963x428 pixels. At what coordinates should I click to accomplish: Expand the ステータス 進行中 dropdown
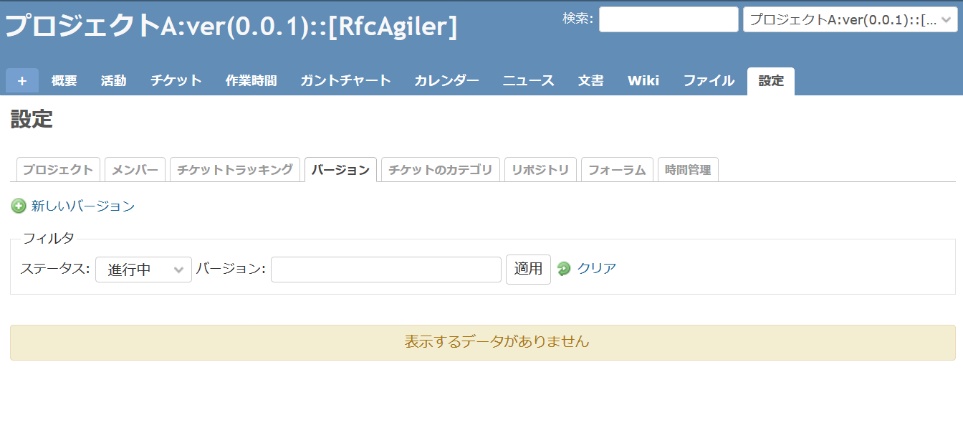(x=143, y=270)
